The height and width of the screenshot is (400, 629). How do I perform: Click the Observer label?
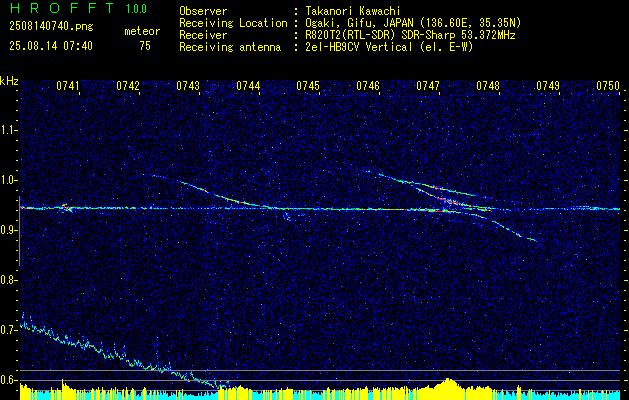coord(203,11)
